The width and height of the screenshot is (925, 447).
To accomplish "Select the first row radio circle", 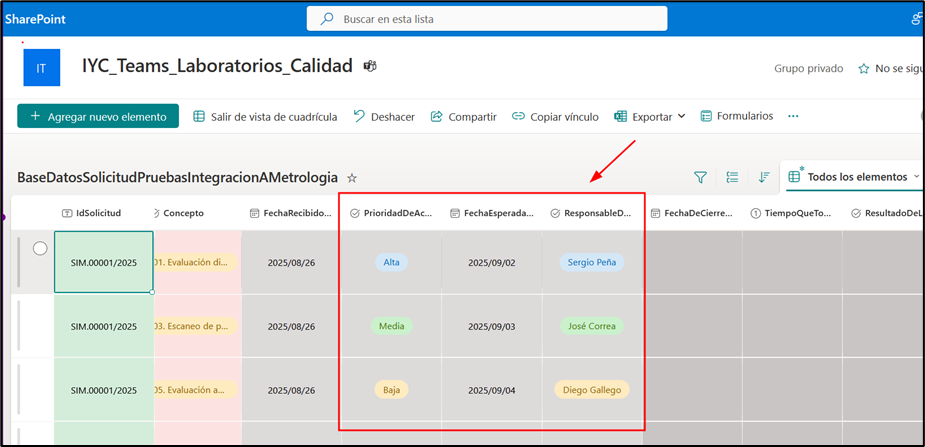I will 40,249.
